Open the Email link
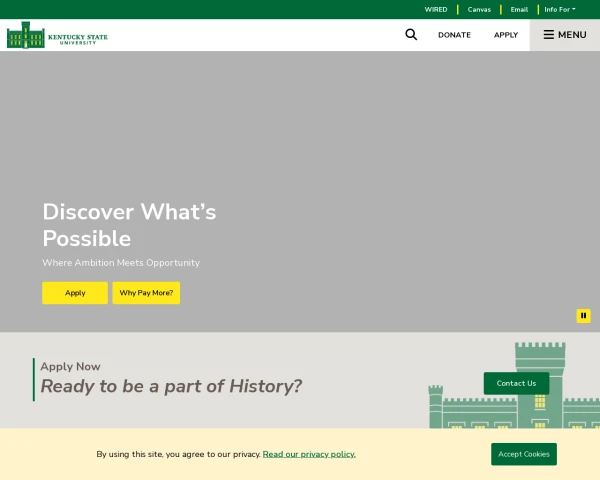 pyautogui.click(x=519, y=10)
